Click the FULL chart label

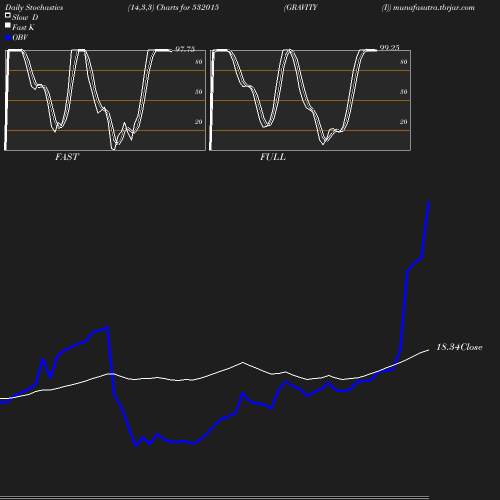273,157
